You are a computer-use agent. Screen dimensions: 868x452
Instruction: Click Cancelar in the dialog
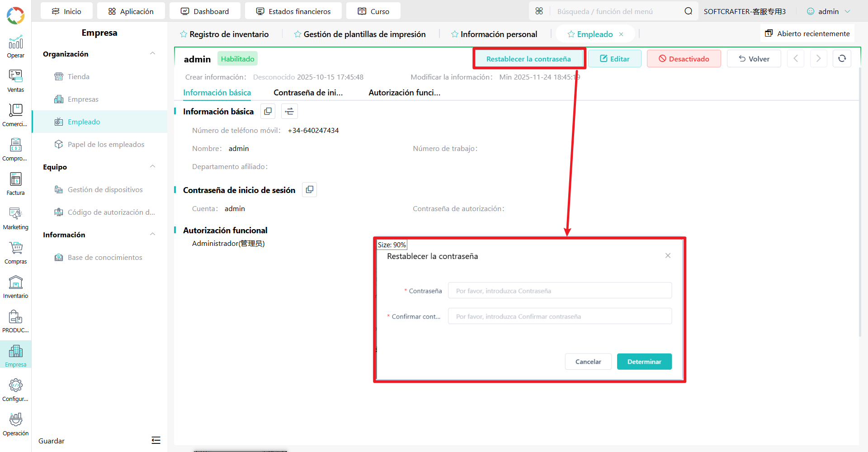click(x=588, y=362)
